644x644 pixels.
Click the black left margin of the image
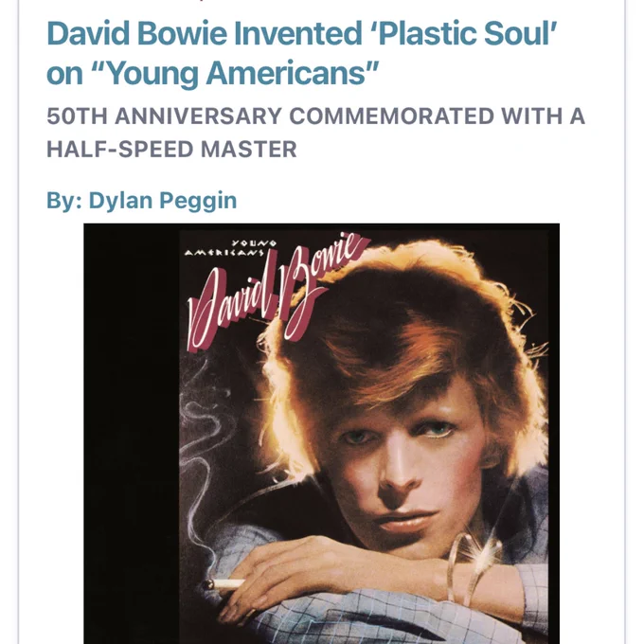[132, 434]
